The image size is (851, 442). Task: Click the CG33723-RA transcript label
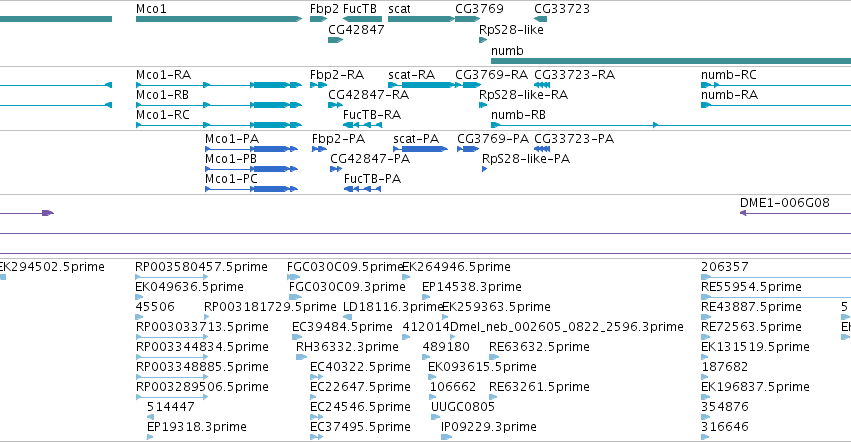575,74
